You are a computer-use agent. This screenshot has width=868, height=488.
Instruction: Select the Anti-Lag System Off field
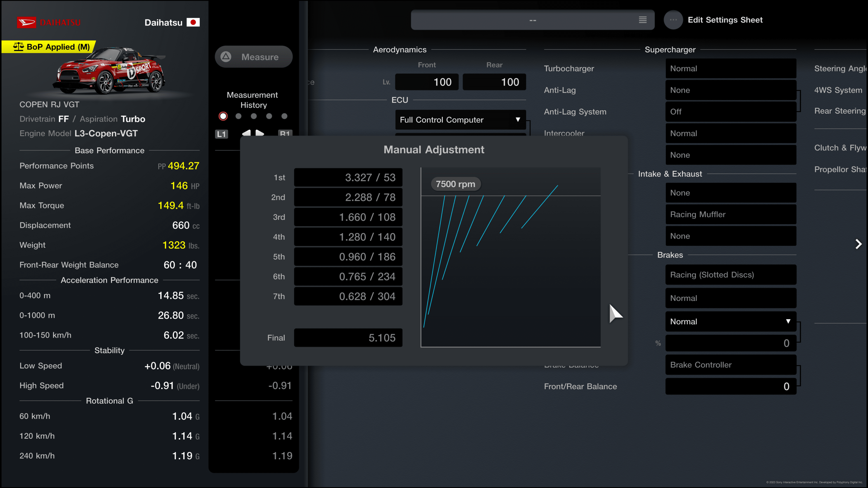point(731,111)
